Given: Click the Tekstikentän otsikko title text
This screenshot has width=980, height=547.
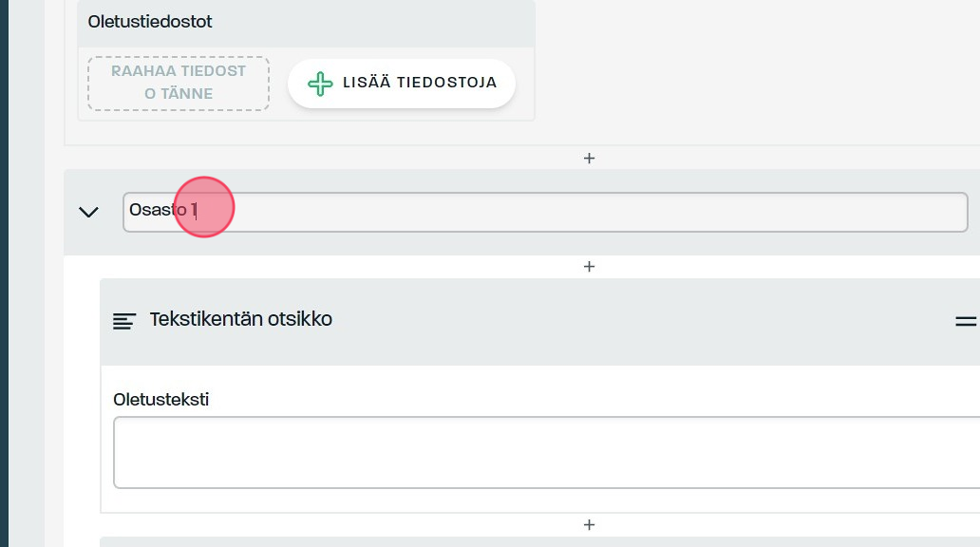Looking at the screenshot, I should pyautogui.click(x=240, y=319).
